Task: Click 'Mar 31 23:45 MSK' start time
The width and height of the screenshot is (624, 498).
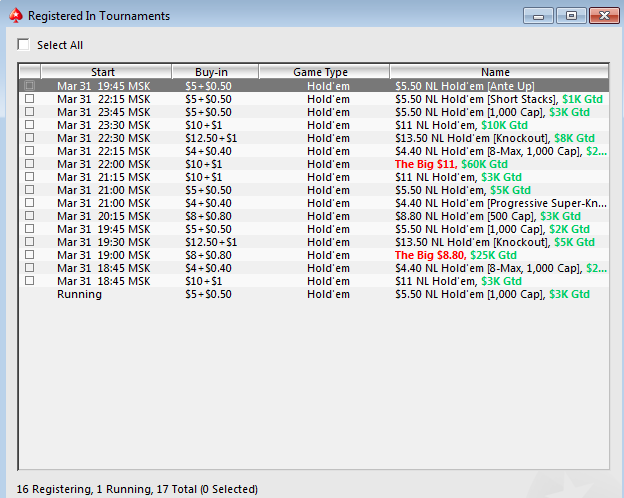Action: point(104,112)
